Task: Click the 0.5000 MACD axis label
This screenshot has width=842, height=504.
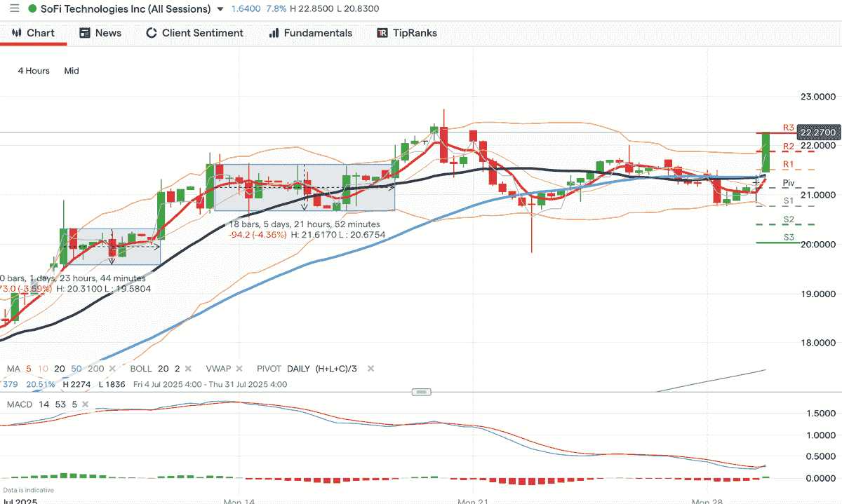Action: coord(820,456)
